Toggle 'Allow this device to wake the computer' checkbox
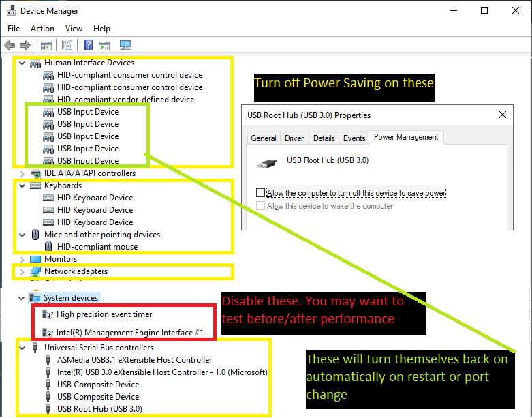This screenshot has height=418, width=532. 260,206
